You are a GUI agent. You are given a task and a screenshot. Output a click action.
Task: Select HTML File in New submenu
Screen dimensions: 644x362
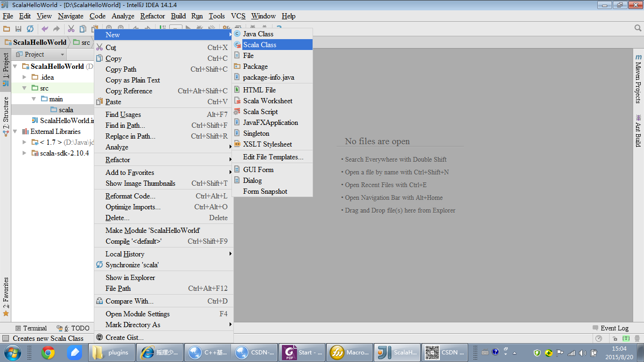(272, 90)
